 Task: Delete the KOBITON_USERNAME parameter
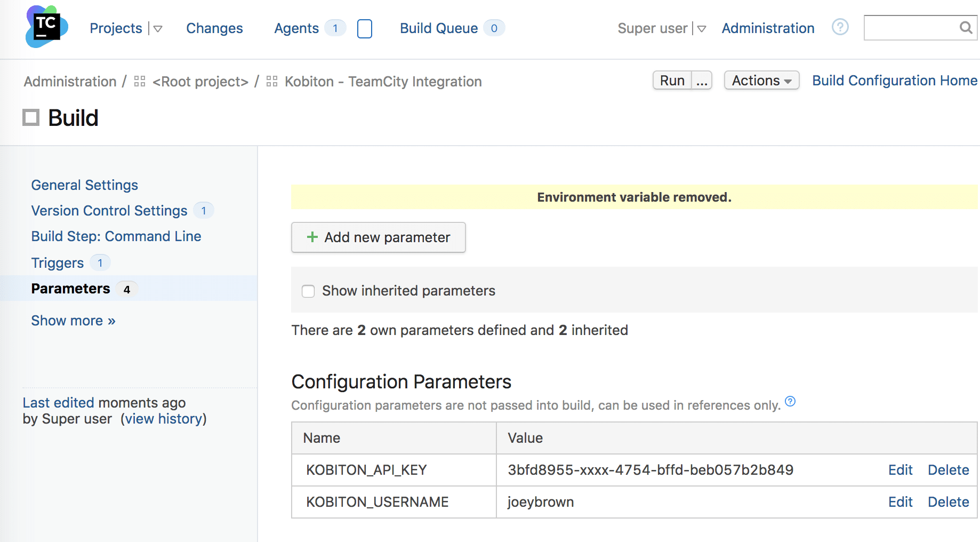949,502
